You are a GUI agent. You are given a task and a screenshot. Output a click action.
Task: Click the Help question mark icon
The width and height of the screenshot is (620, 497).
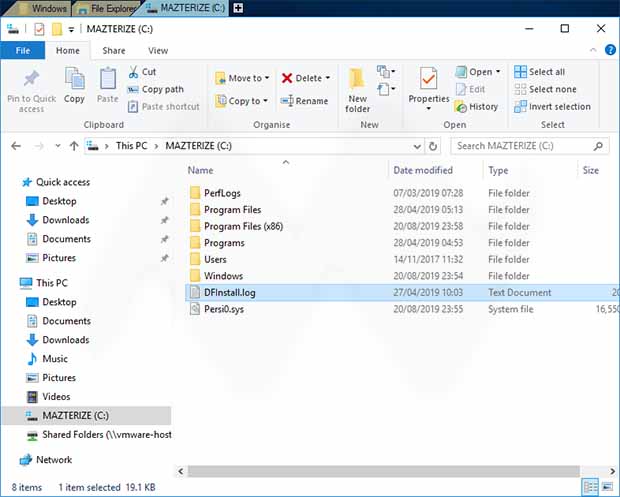pyautogui.click(x=610, y=50)
